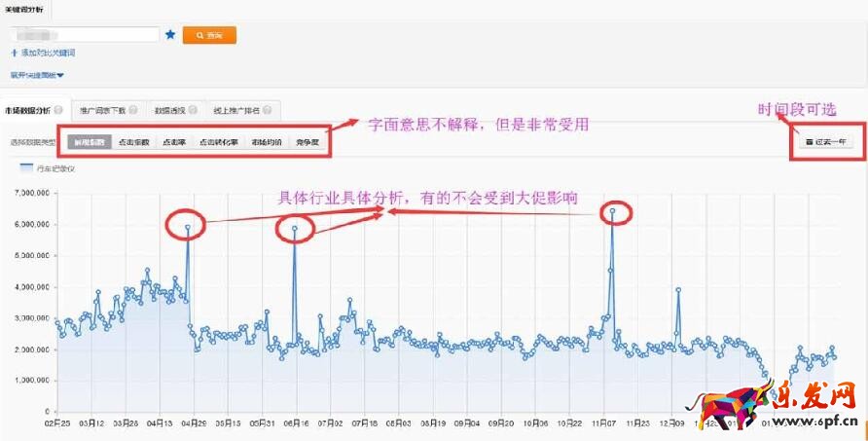Select the 点击指数 data type
This screenshot has height=441, width=868.
pos(133,142)
